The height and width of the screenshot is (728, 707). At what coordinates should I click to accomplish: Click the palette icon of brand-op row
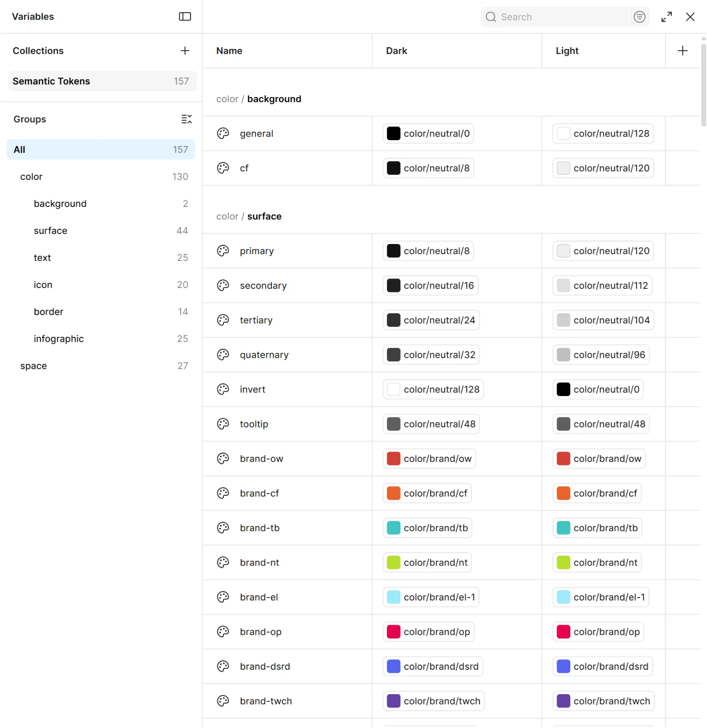point(223,632)
